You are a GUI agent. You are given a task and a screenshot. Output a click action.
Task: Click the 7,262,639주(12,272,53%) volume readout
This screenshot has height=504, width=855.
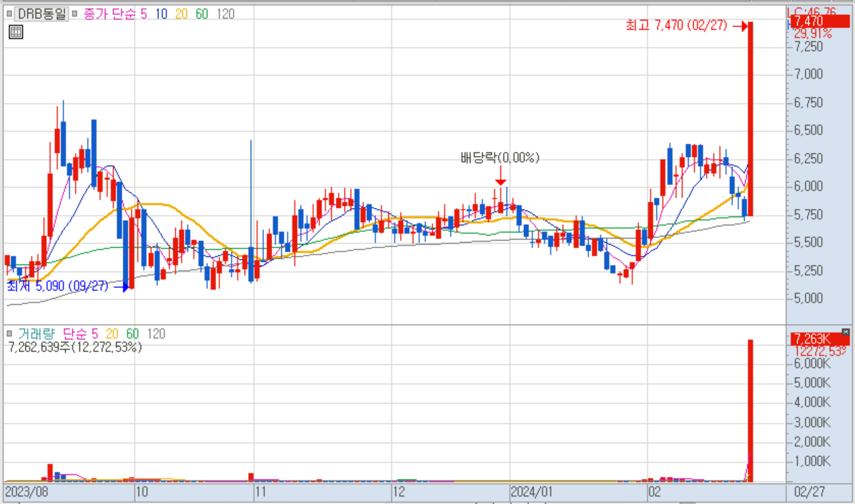[75, 347]
